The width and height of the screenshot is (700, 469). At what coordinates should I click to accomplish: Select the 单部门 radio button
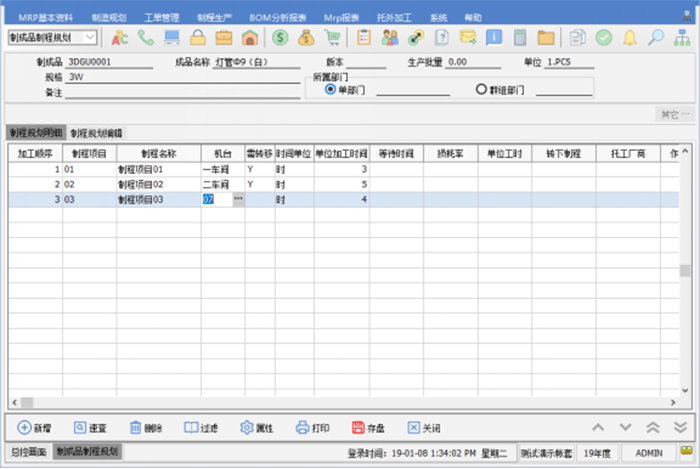tap(331, 89)
